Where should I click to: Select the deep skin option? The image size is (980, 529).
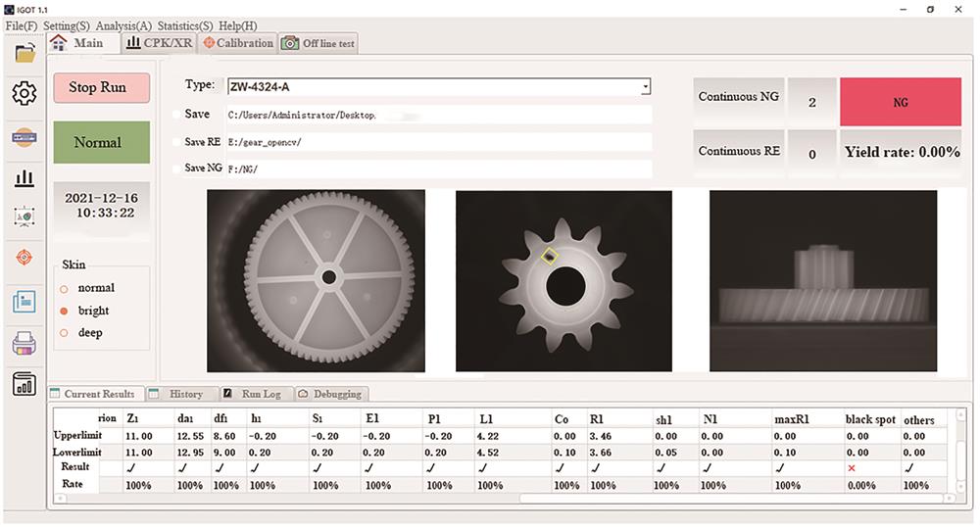[65, 333]
